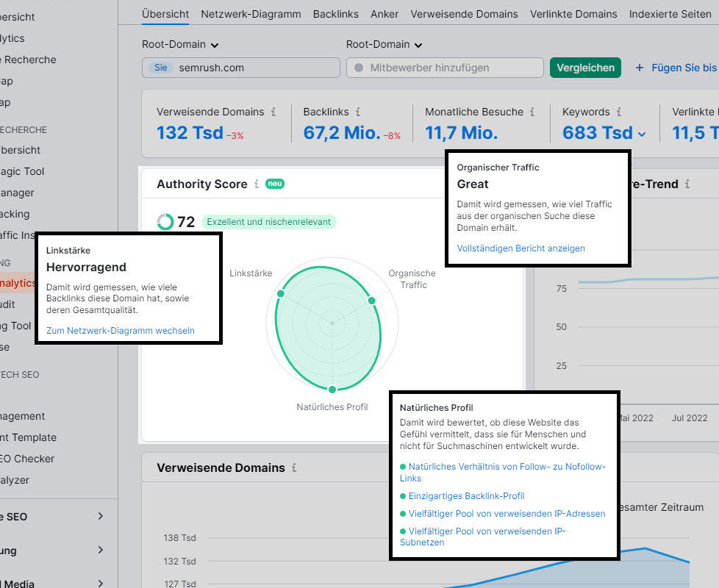
Task: Click info icon beside Backlinks metric
Action: point(358,112)
